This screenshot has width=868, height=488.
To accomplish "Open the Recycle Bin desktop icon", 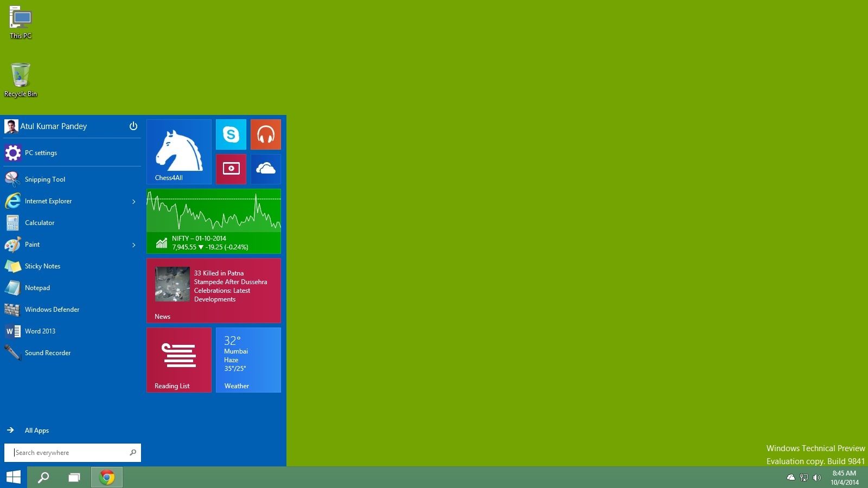I will pyautogui.click(x=21, y=80).
